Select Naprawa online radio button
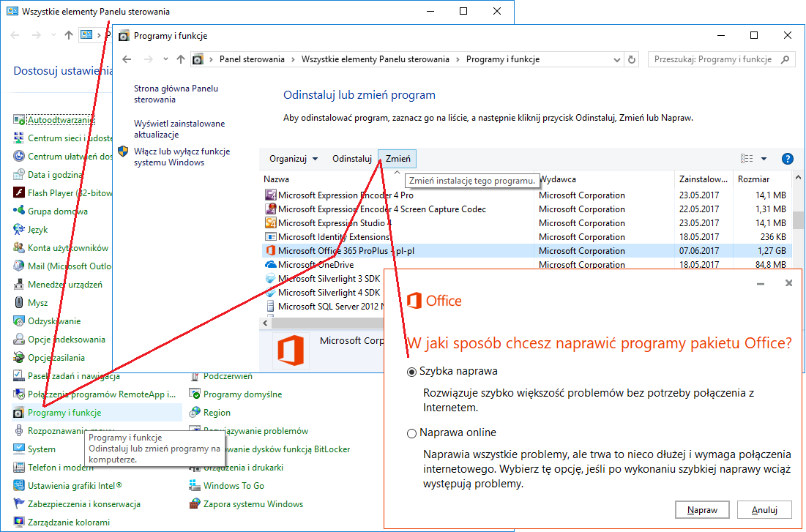The image size is (806, 532). (411, 434)
